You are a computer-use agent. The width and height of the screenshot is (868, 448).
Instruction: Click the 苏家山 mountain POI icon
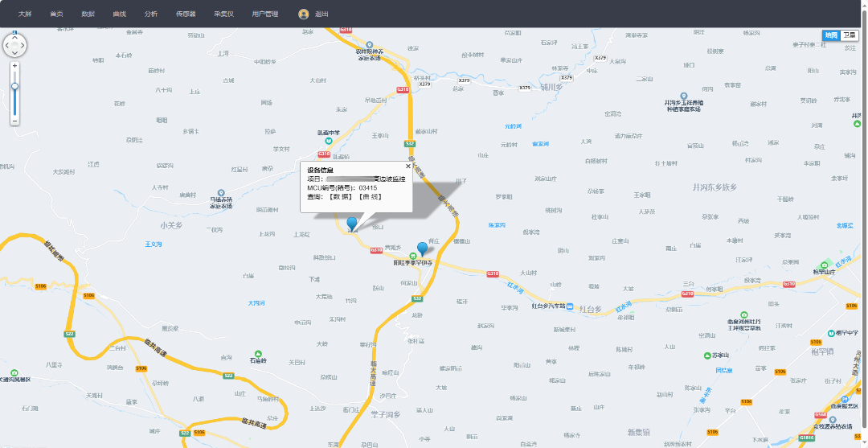(x=707, y=356)
